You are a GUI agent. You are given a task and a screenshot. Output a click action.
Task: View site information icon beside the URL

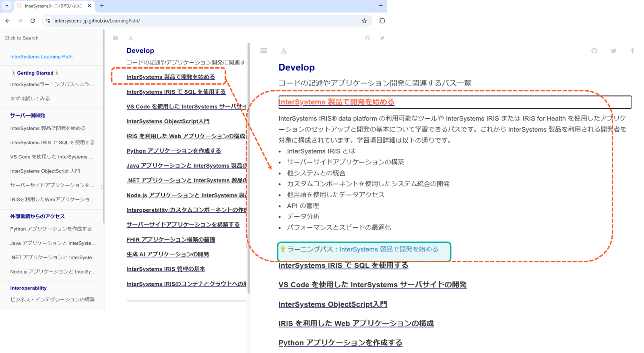[x=47, y=21]
